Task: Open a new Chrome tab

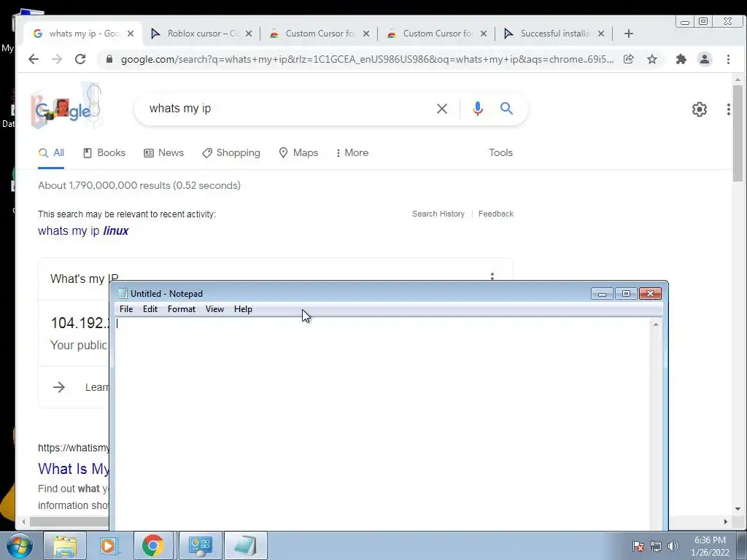Action: pos(628,34)
